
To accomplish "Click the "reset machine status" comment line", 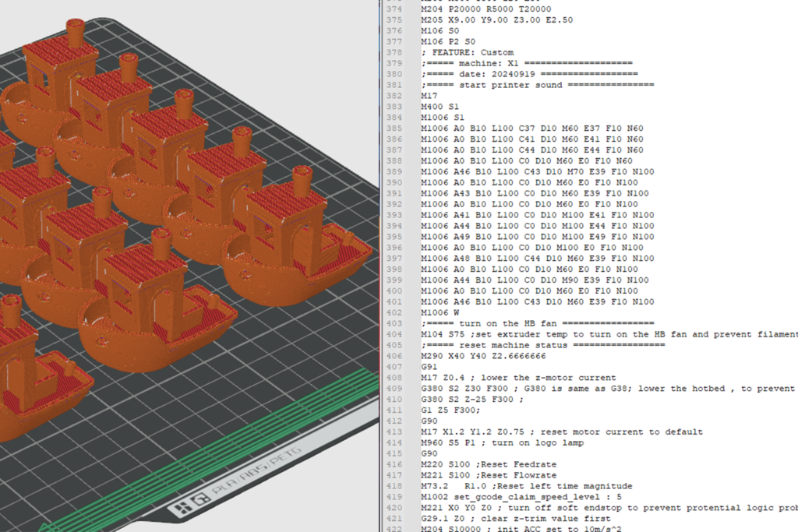I will [543, 345].
